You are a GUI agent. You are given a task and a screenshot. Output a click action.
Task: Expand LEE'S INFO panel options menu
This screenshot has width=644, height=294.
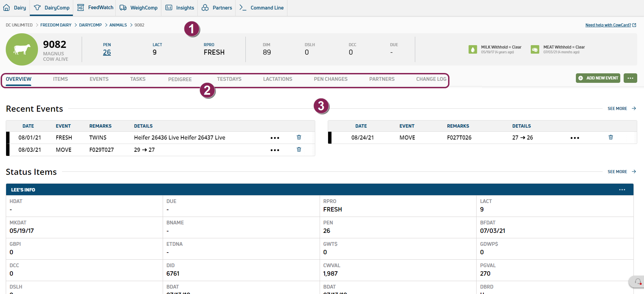[x=622, y=190]
